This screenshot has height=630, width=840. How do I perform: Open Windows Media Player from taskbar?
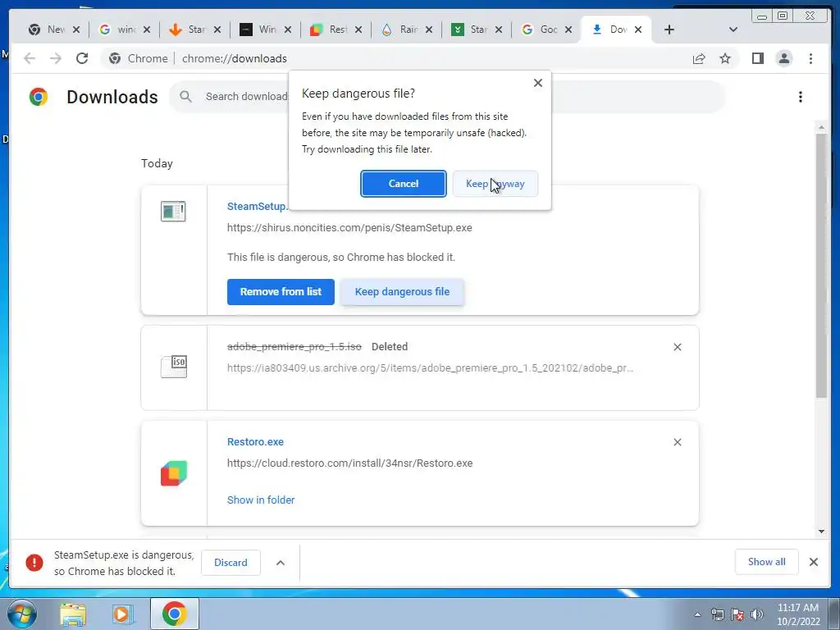coord(121,614)
